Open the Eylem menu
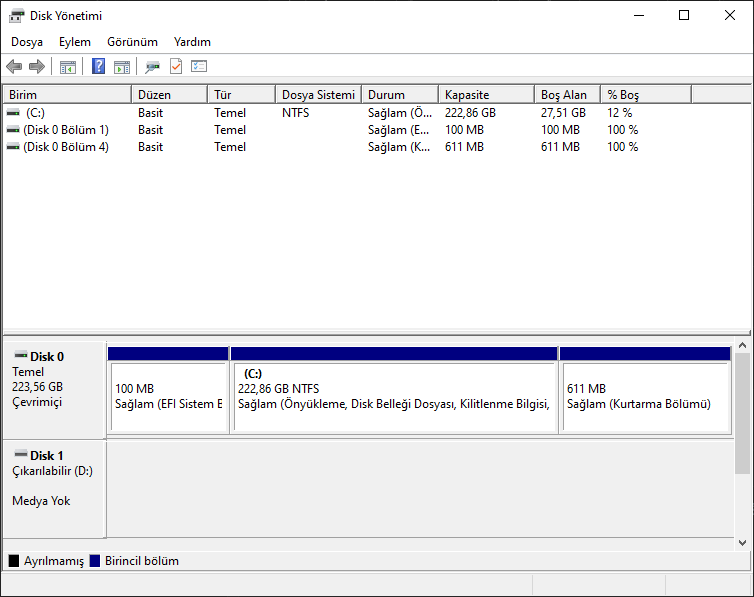The image size is (754, 597). (75, 42)
